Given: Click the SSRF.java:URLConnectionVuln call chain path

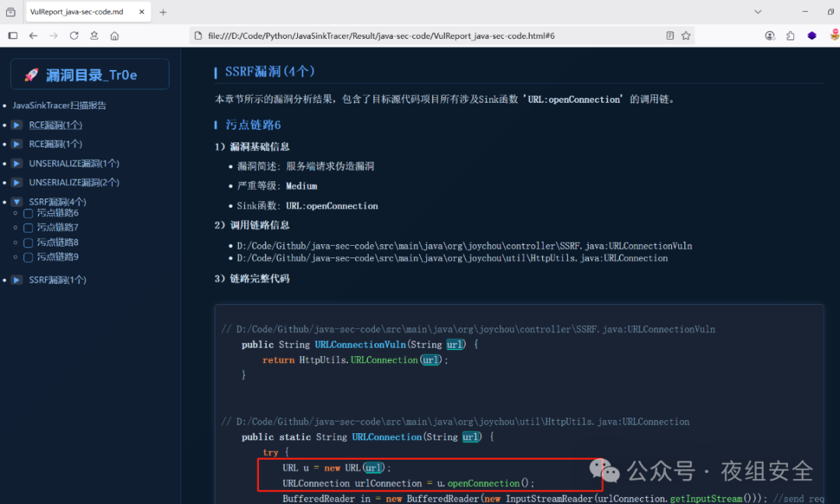Looking at the screenshot, I should tap(464, 246).
